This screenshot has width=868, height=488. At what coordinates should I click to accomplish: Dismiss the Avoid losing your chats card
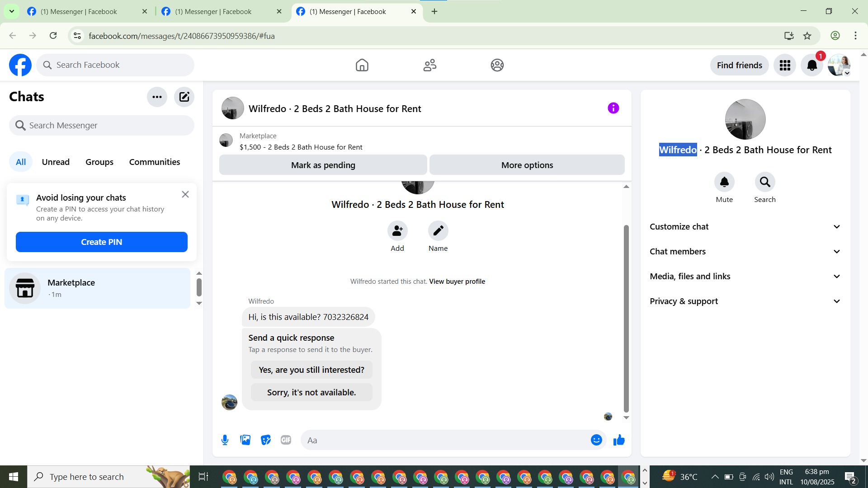tap(185, 194)
